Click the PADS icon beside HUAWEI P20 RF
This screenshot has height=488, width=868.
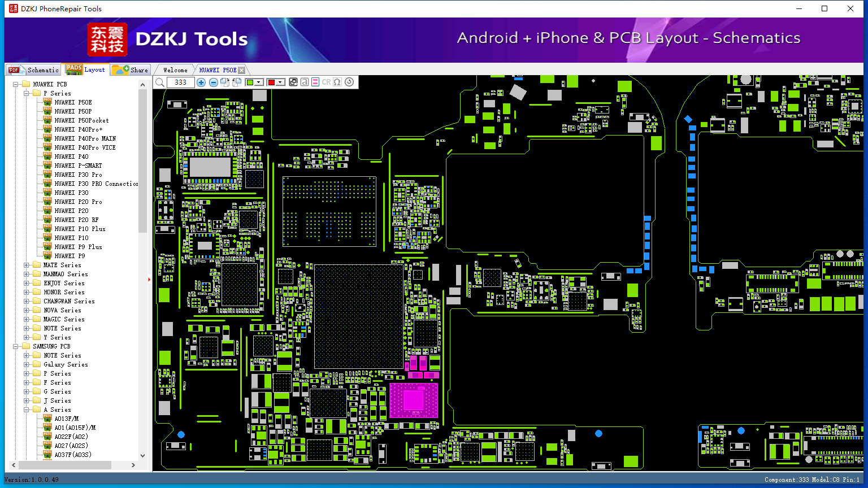click(x=47, y=220)
